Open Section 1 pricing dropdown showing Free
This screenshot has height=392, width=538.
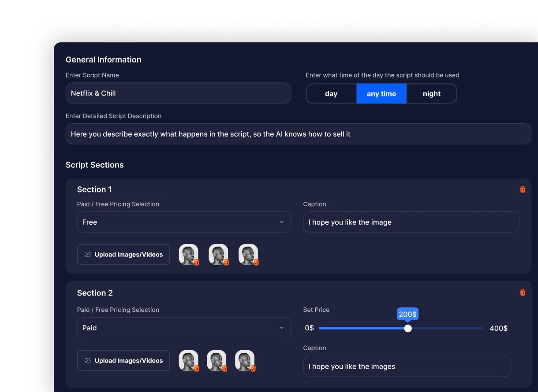pyautogui.click(x=184, y=222)
